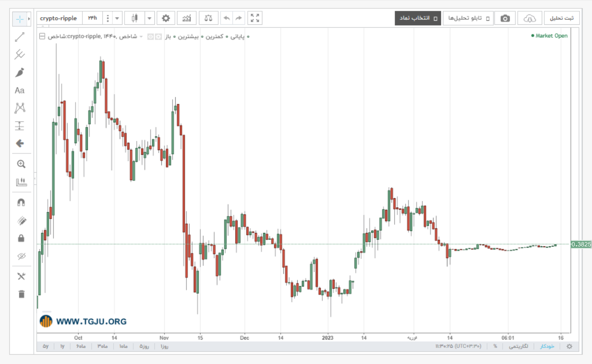
Task: Open the interval dropdown next to 24h
Action: point(117,18)
